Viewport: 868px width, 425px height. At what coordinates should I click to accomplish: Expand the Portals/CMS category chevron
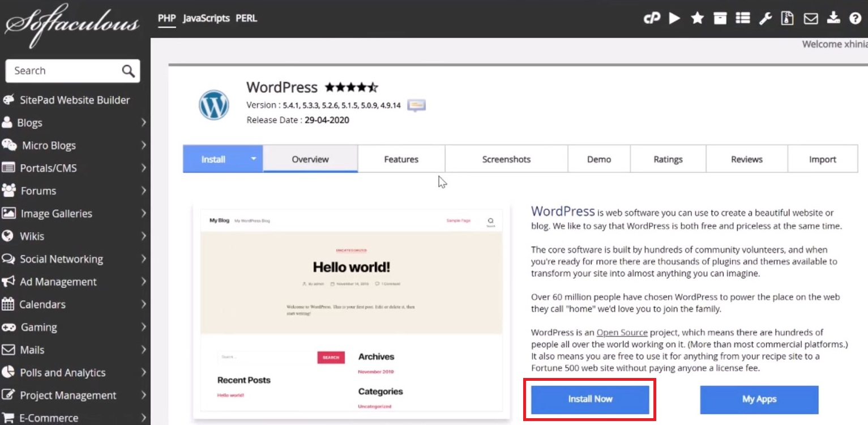[144, 168]
